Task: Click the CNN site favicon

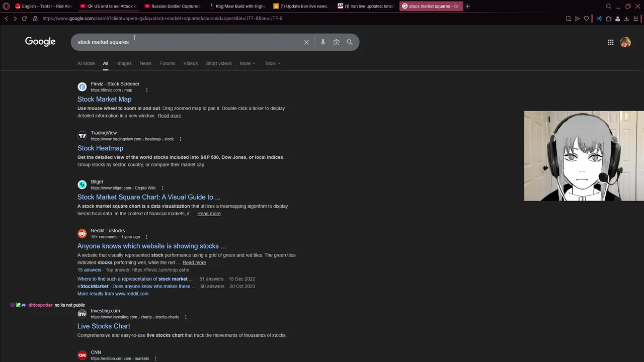Action: [82, 355]
